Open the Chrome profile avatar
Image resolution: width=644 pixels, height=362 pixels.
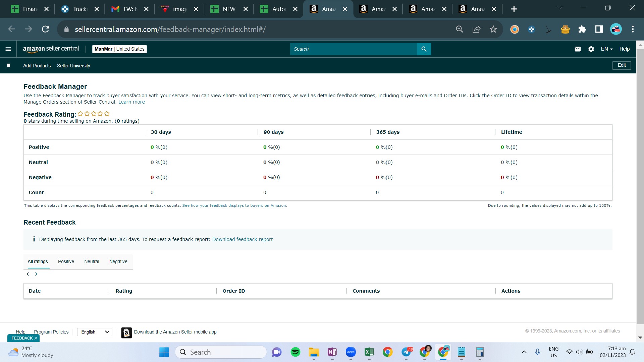616,29
